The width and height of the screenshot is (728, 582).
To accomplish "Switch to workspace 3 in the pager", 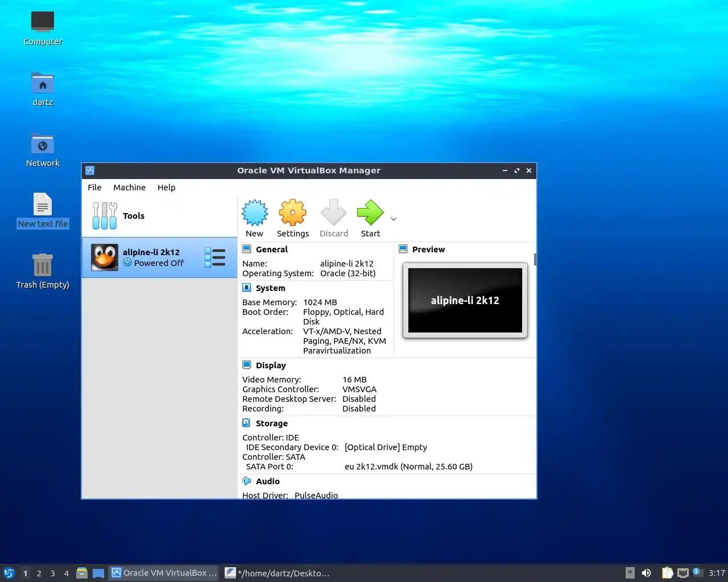I will point(53,573).
